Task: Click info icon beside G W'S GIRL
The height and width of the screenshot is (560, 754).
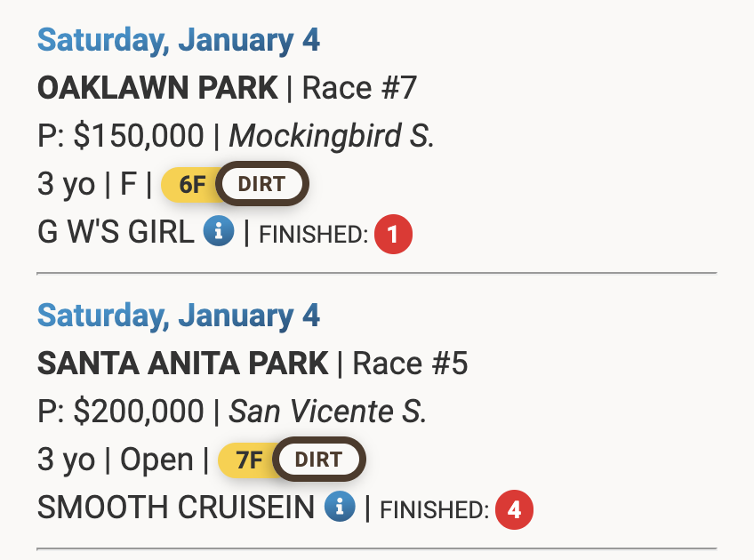Action: coord(219,232)
